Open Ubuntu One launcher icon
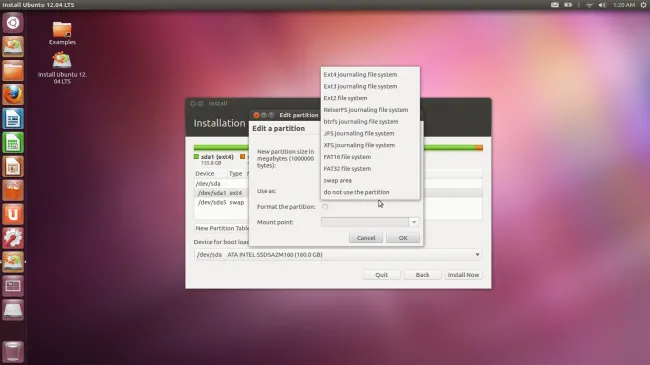Image resolution: width=650 pixels, height=365 pixels. (13, 214)
